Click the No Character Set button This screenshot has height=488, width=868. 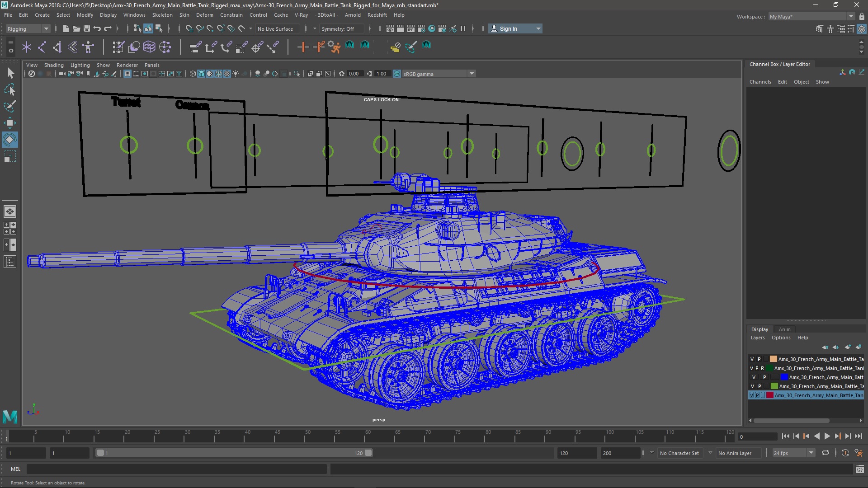point(679,453)
